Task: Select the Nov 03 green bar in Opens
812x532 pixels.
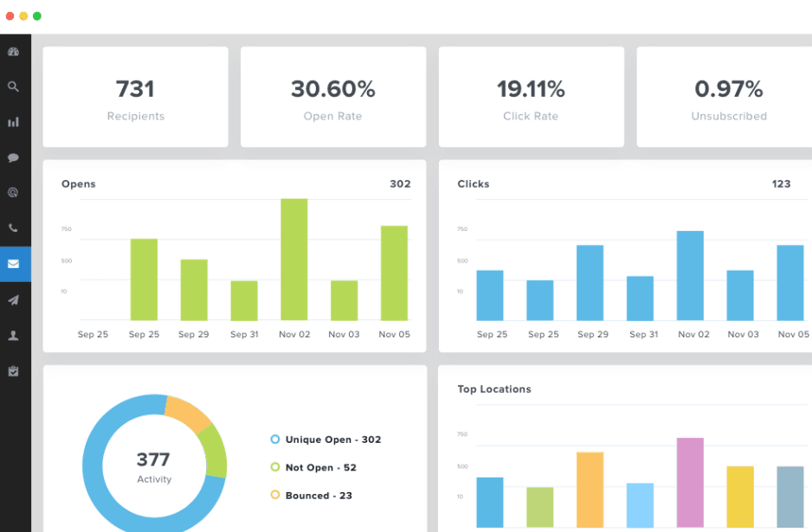Action: [x=345, y=301]
